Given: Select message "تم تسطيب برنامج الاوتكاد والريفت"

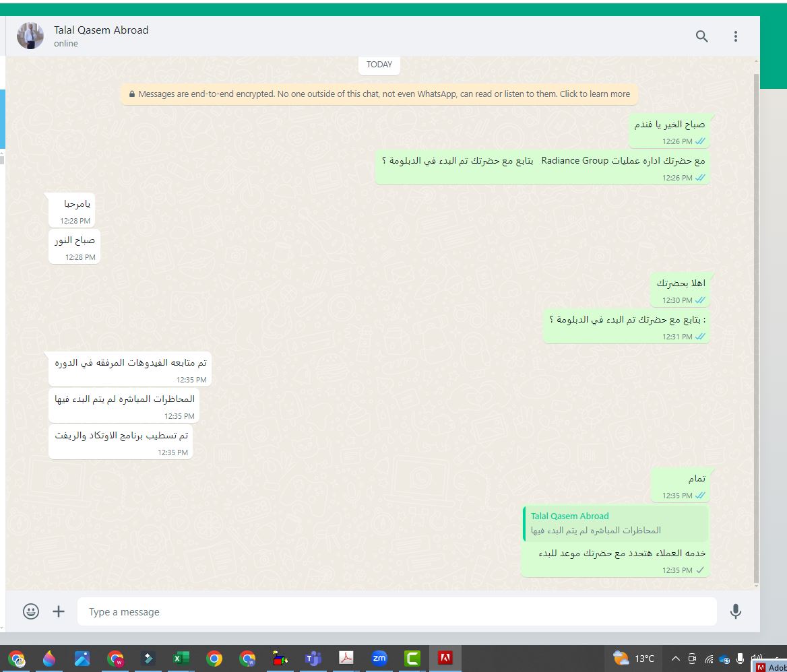Looking at the screenshot, I should [x=121, y=442].
